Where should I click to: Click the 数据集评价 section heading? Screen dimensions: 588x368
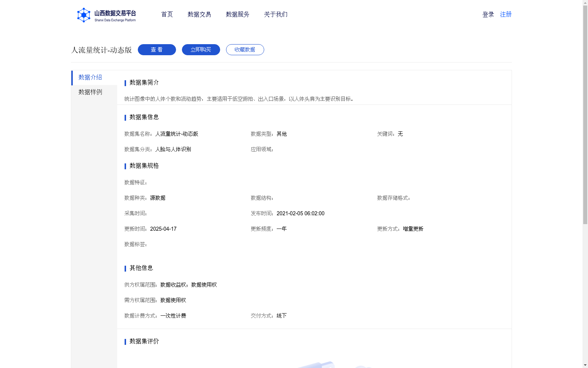tap(144, 341)
